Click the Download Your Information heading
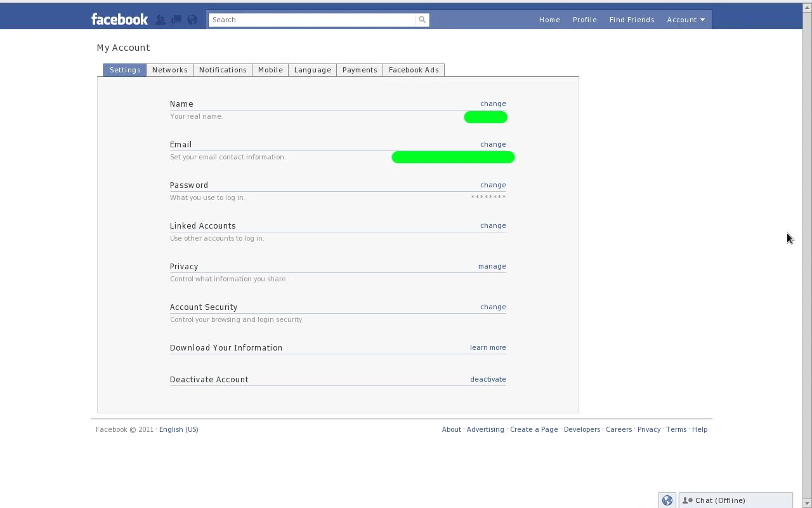 coord(226,347)
